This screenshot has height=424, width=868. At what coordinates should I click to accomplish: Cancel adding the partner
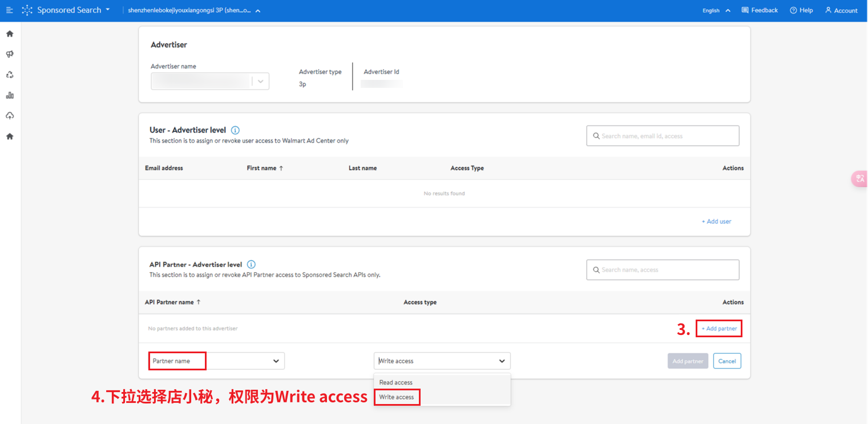(727, 361)
